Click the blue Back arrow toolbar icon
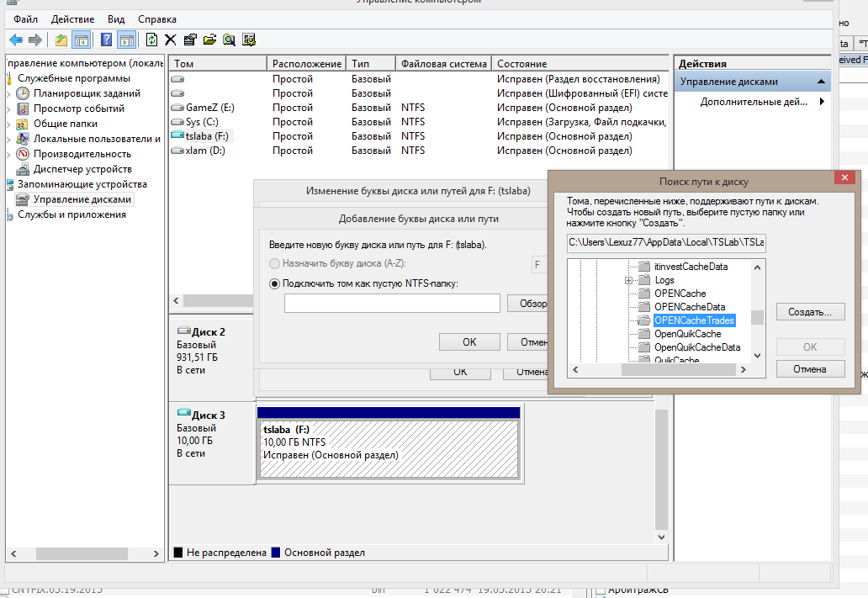 [15, 40]
